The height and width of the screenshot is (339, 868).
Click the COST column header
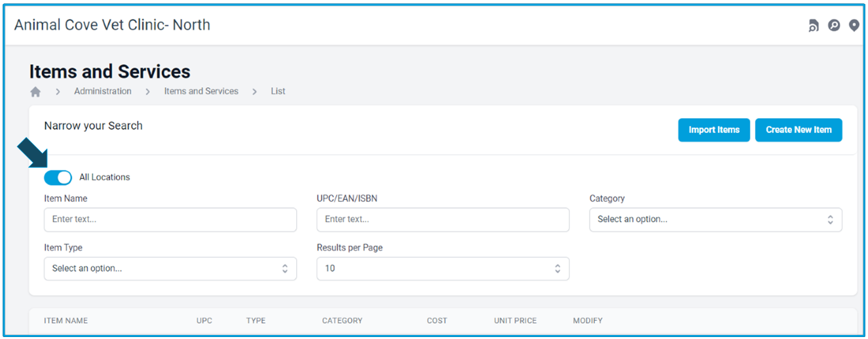click(x=437, y=321)
